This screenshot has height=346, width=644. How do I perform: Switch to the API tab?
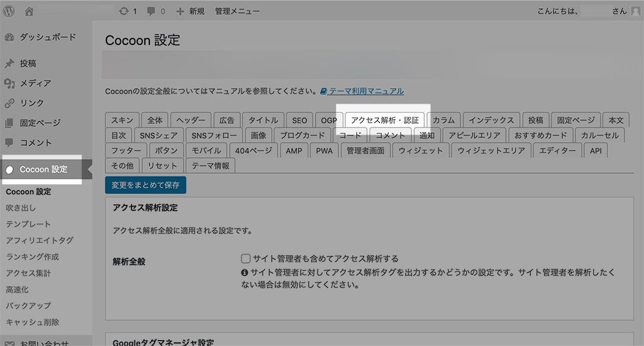(x=596, y=150)
